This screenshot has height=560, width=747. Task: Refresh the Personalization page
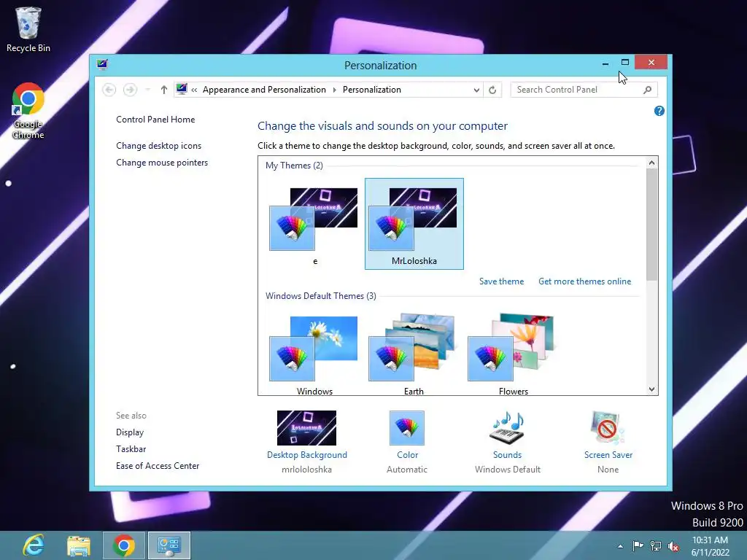(x=492, y=90)
